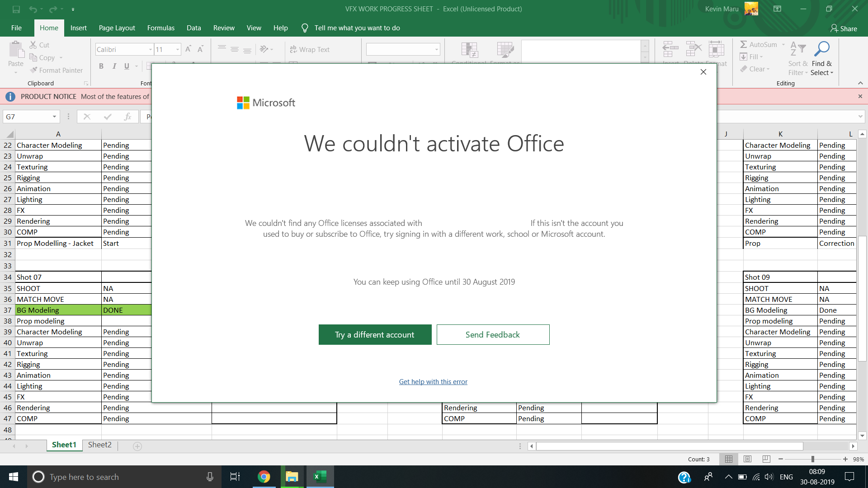Toggle middle align button

pyautogui.click(x=235, y=49)
